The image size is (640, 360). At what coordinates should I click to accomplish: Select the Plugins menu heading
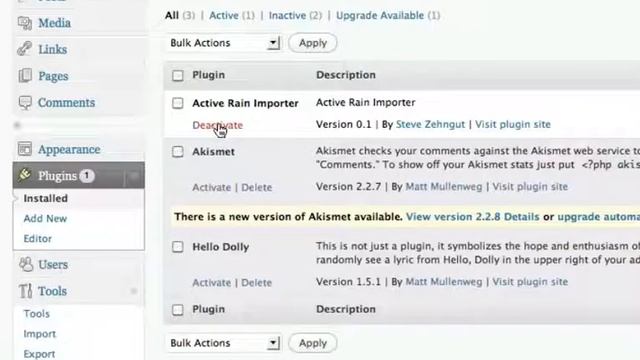click(58, 176)
